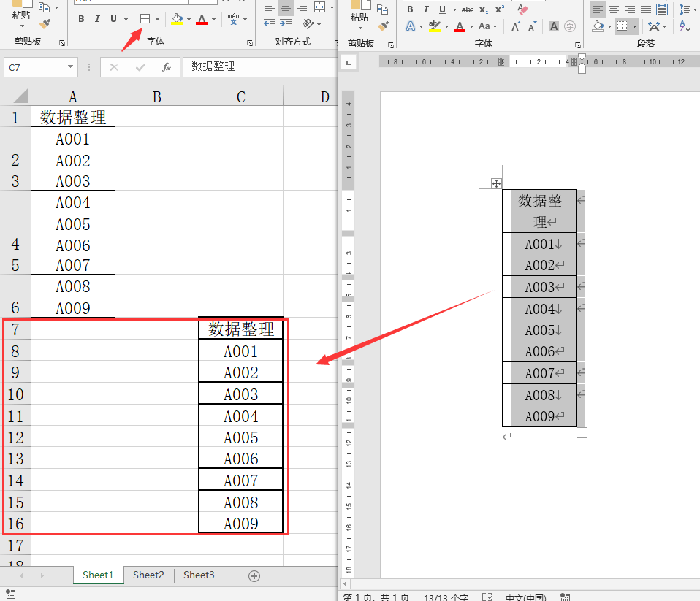Click the Excel 粘贴 paste button

coord(21,15)
